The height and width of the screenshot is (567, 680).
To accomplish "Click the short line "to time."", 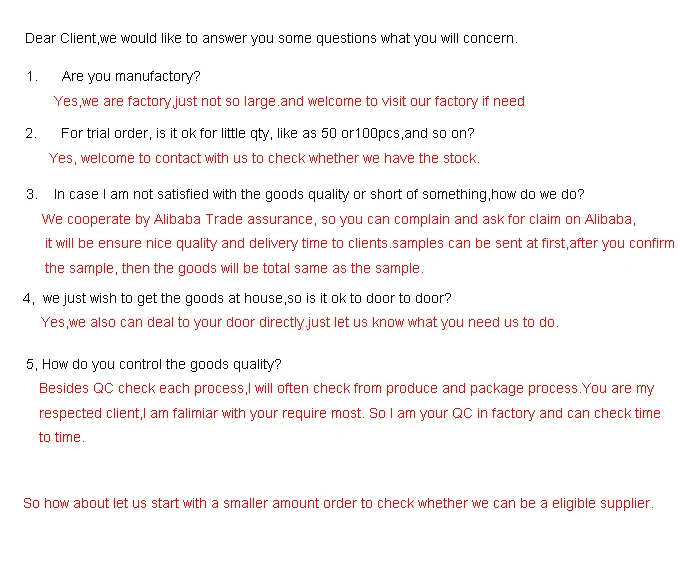I will pos(61,437).
